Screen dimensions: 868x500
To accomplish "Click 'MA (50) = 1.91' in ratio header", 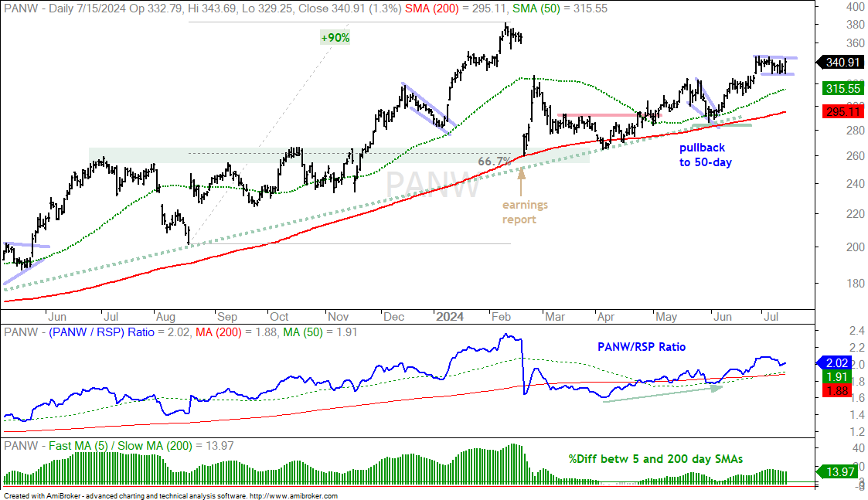I will pos(320,332).
